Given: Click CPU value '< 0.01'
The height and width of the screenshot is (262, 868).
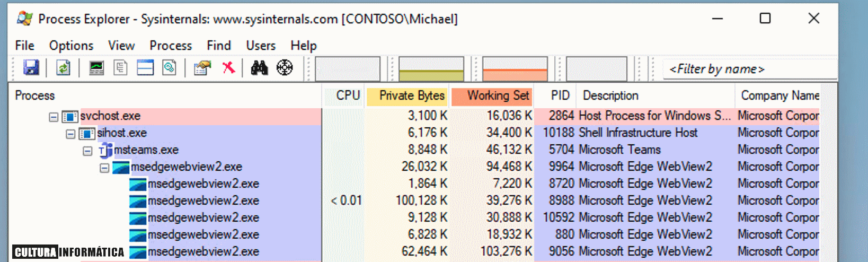Looking at the screenshot, I should point(346,201).
